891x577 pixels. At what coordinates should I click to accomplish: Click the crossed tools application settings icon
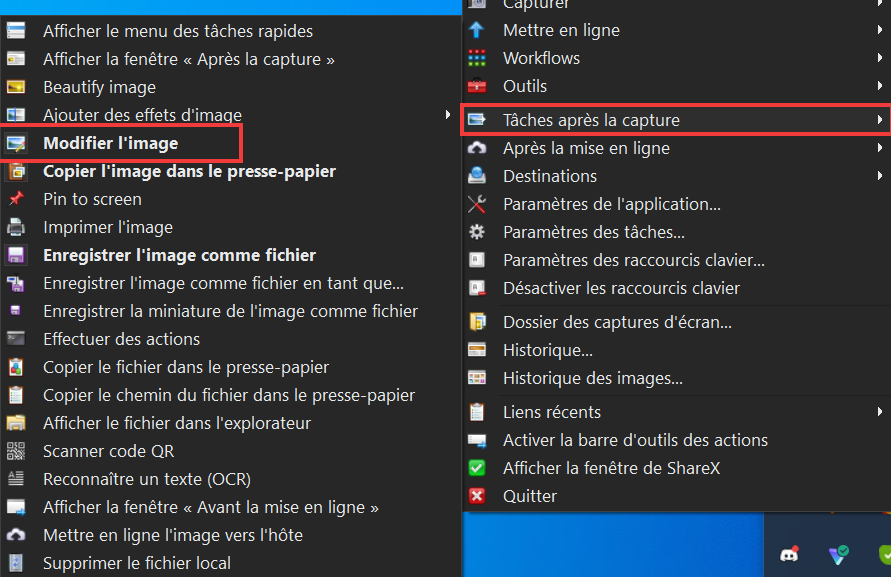coord(477,204)
